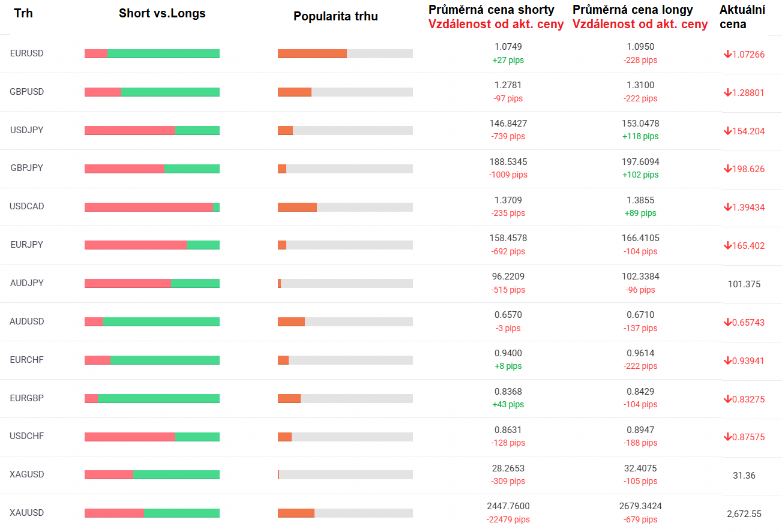This screenshot has height=532, width=782.
Task: Click the down arrow next to GBPUSD price 1.28801
Action: point(727,93)
